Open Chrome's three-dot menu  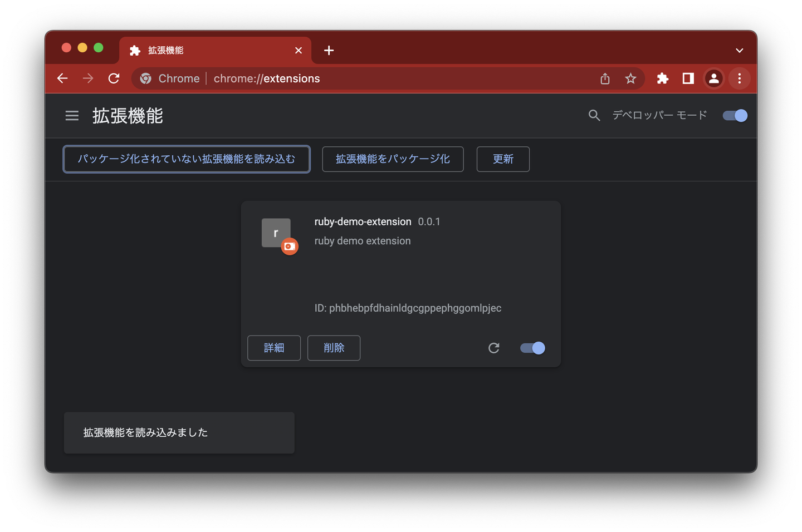[x=740, y=78]
